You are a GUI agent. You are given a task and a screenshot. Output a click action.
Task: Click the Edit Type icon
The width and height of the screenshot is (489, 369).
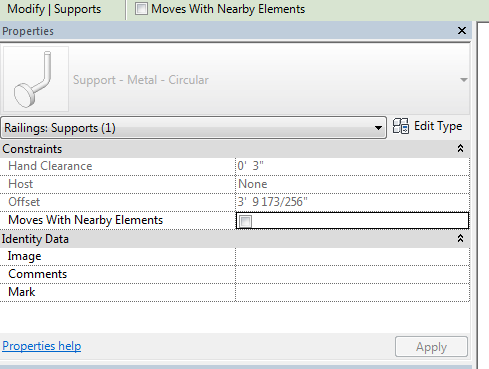point(400,126)
